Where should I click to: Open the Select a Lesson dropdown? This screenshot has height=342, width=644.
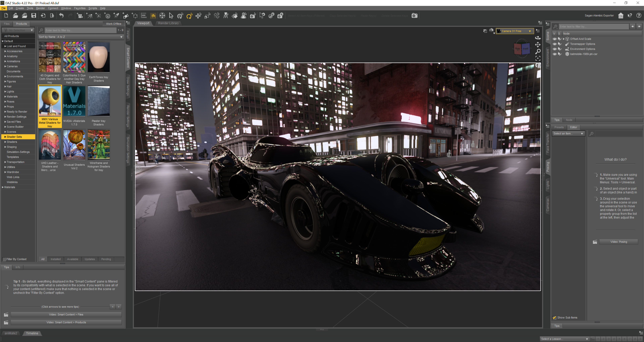[564, 339]
